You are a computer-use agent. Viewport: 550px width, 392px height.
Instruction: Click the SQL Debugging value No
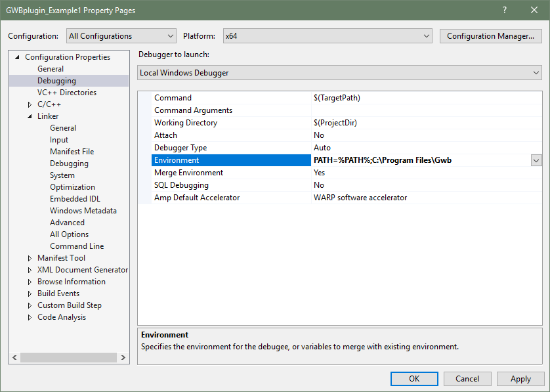pos(319,185)
